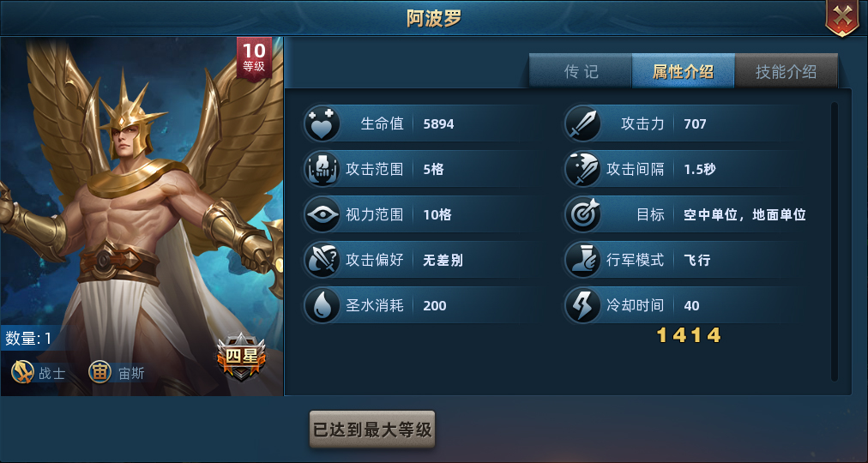Select the 属性介绍 tab
Viewport: 868px width, 463px height.
click(683, 71)
